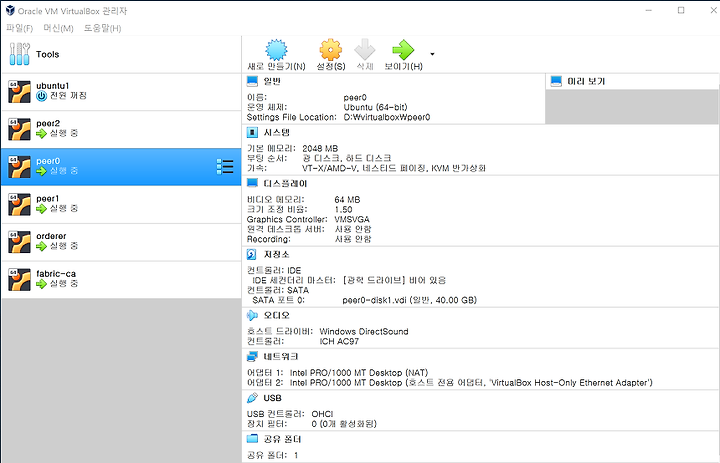Click ubuntu1 powered-off status icon
The width and height of the screenshot is (720, 463).
click(41, 96)
